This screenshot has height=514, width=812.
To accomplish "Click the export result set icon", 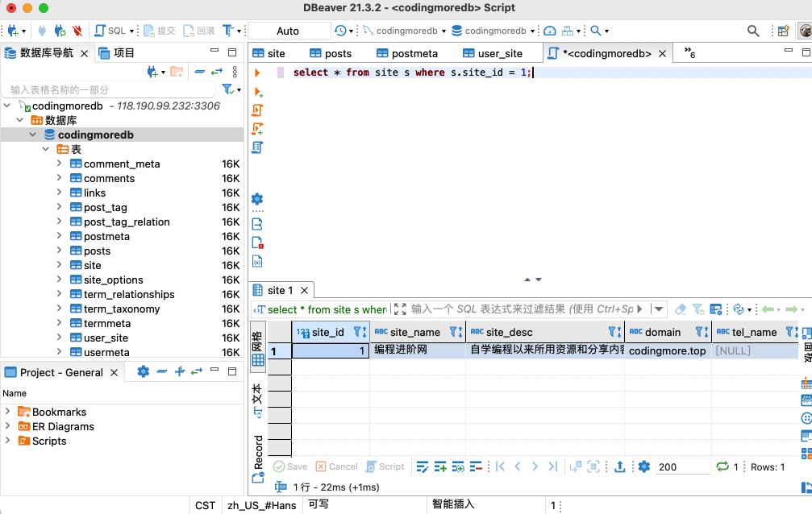I will click(x=620, y=466).
